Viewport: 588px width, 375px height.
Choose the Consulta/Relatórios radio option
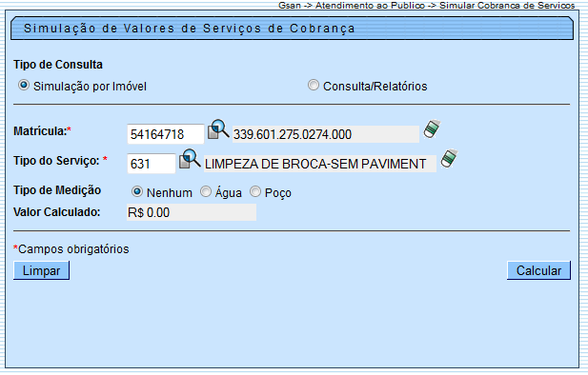[314, 85]
